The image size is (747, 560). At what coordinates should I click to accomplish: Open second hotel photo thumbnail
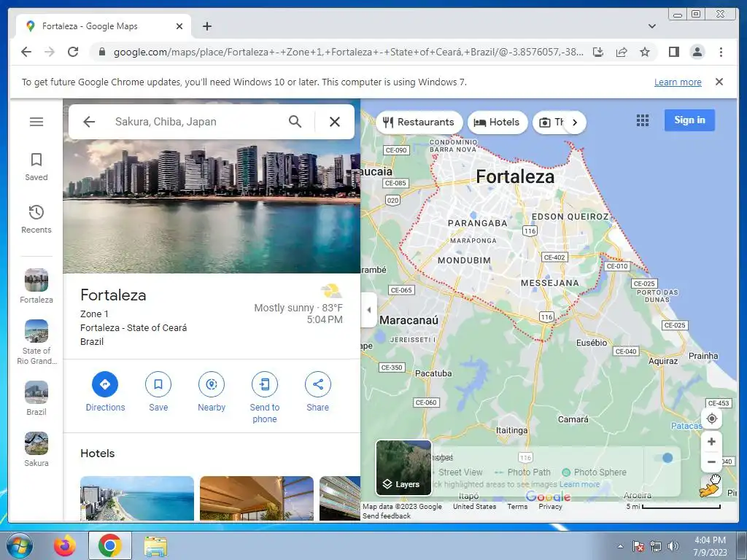click(x=257, y=498)
